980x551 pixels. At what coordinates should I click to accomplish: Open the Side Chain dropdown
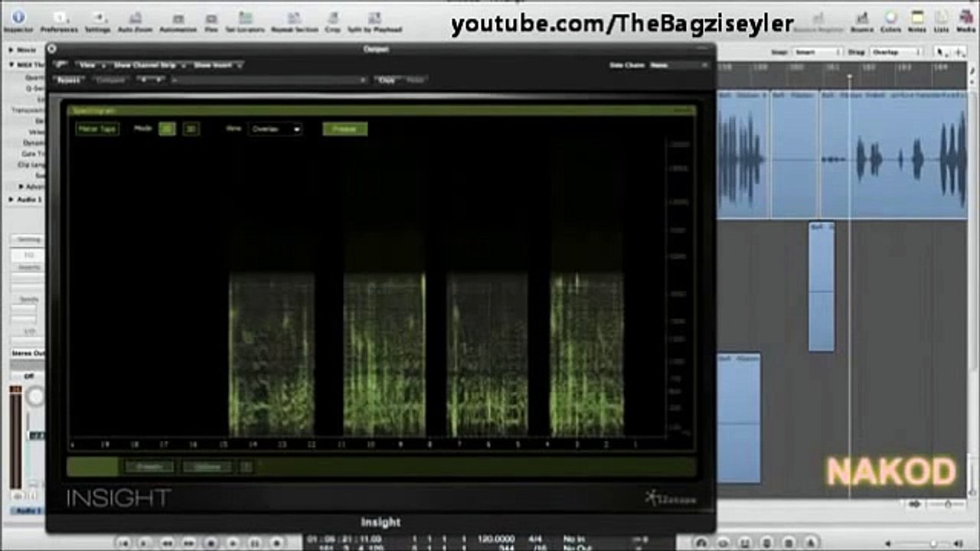678,65
